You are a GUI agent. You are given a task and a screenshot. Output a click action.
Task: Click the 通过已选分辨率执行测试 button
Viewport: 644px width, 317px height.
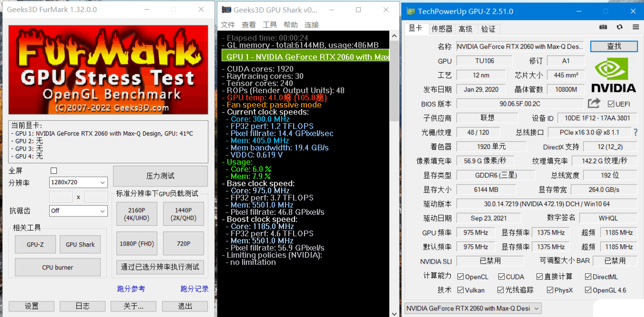pos(160,267)
